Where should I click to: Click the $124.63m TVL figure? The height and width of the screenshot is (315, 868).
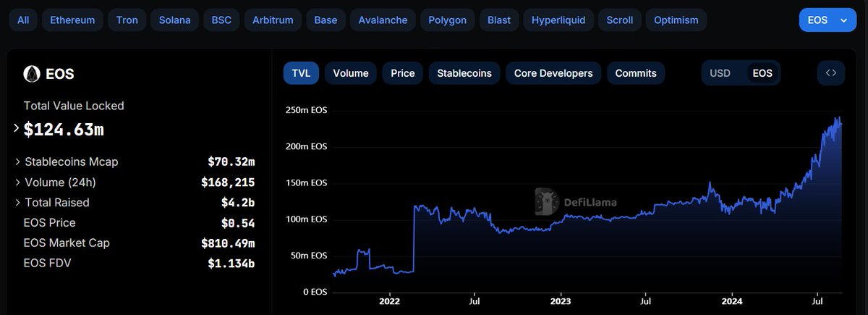pos(64,130)
